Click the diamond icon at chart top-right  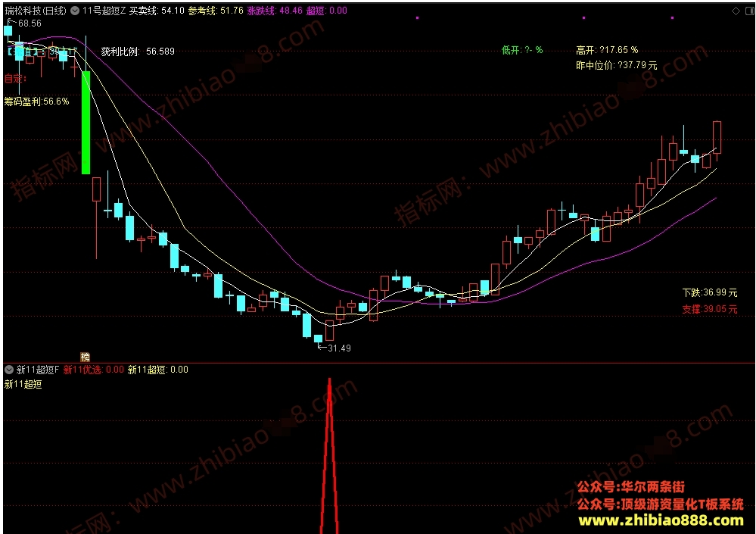[x=736, y=11]
